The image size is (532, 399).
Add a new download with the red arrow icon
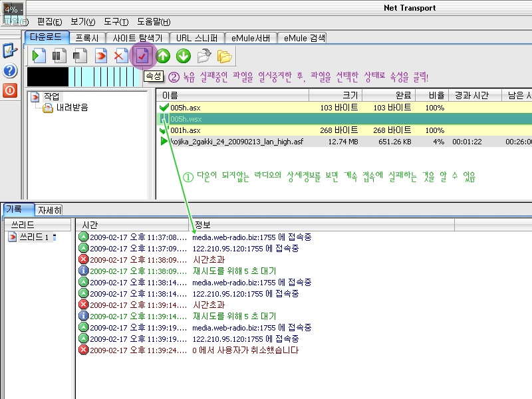click(x=100, y=56)
